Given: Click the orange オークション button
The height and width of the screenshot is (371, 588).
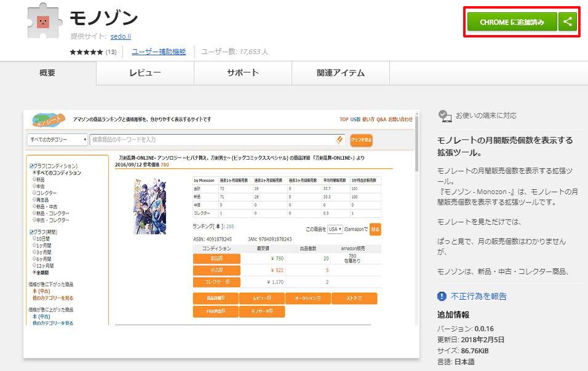Looking at the screenshot, I should [308, 299].
